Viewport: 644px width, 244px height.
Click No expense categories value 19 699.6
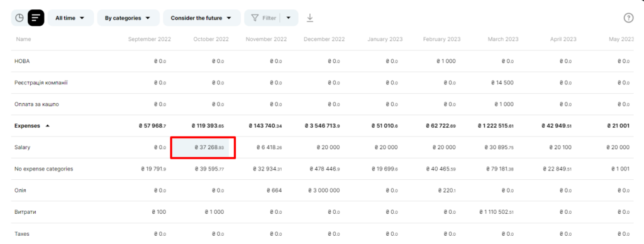pos(386,169)
